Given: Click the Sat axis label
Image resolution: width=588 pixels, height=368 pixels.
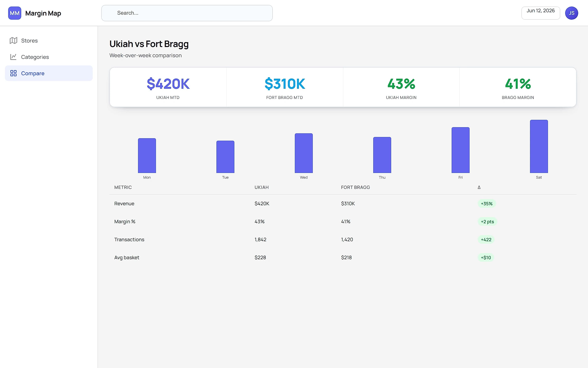Looking at the screenshot, I should [539, 177].
